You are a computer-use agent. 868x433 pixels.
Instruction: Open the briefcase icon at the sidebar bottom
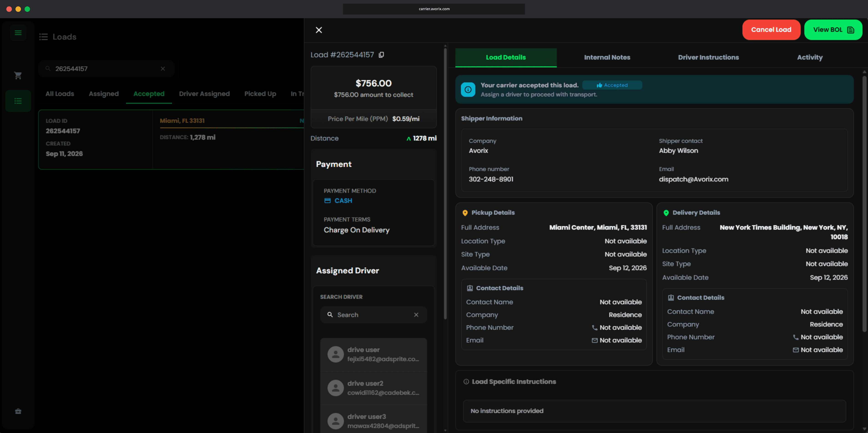18,411
